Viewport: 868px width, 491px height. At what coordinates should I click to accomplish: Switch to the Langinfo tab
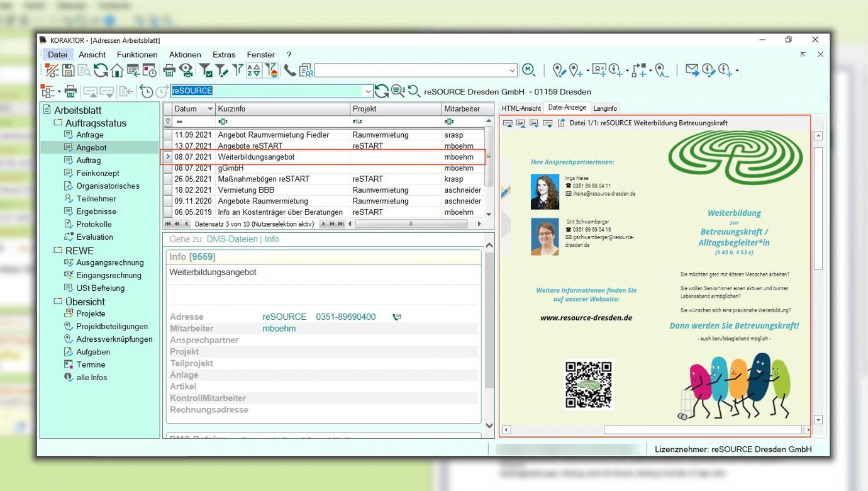(x=605, y=108)
